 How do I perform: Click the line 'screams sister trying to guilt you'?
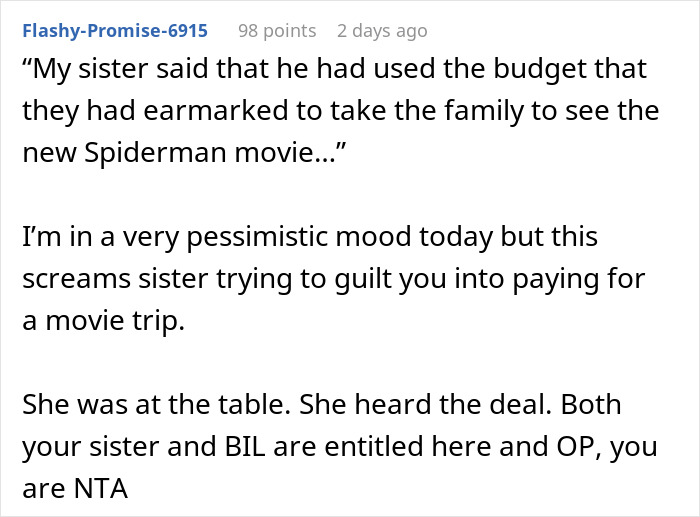click(333, 279)
